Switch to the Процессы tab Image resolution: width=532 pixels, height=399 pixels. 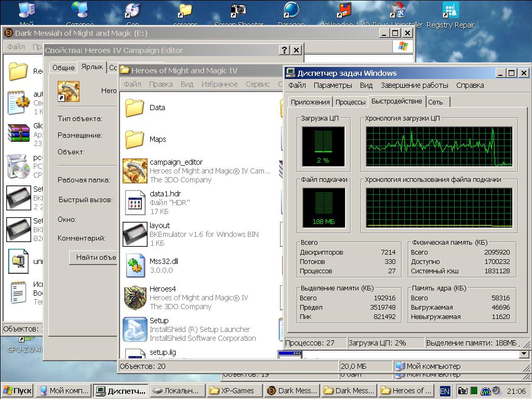tap(350, 102)
